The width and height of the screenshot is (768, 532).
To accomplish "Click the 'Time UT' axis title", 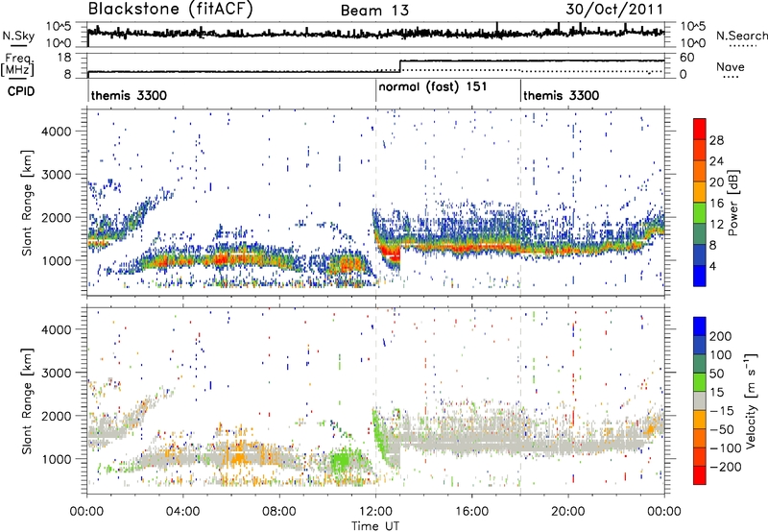I will (375, 525).
